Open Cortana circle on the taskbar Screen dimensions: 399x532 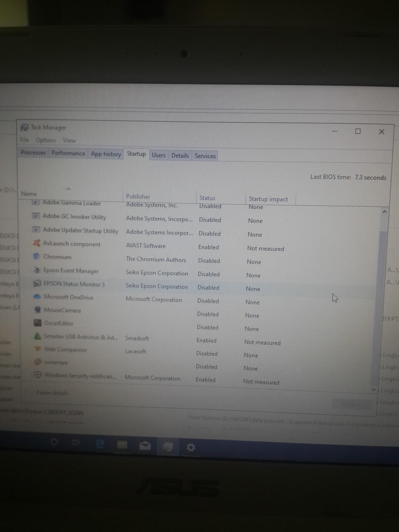pos(54,442)
